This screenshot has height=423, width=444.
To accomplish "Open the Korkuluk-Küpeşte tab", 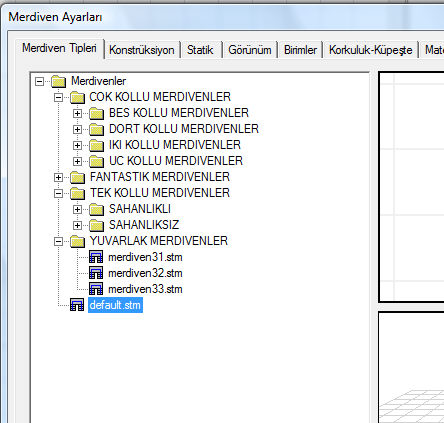I will point(370,50).
